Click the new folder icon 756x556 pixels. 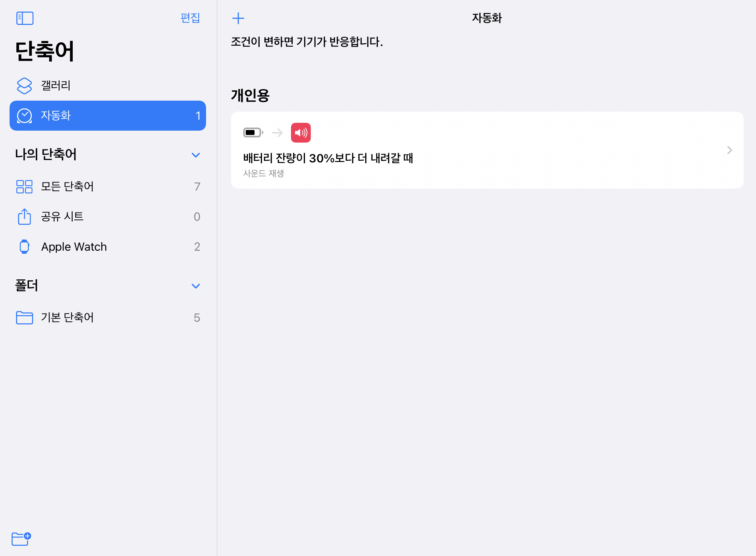point(21,539)
